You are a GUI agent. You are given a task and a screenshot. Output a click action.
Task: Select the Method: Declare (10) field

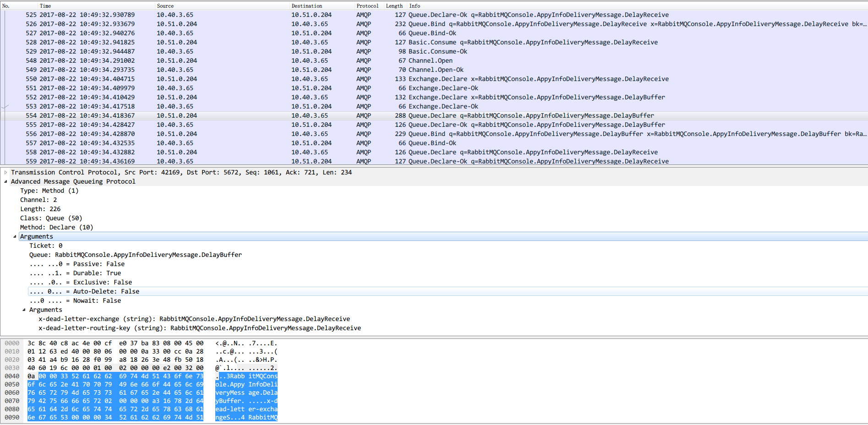tap(57, 228)
